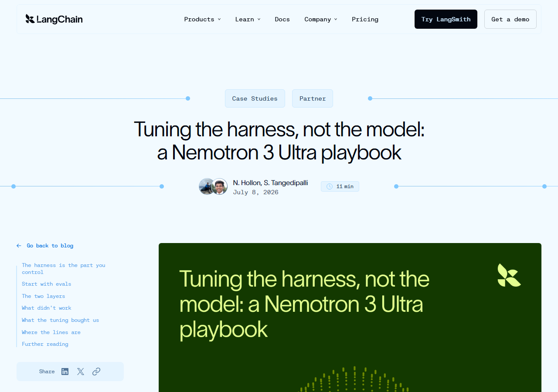The width and height of the screenshot is (558, 392).
Task: Click the LangChain logo in the header
Action: tap(54, 19)
